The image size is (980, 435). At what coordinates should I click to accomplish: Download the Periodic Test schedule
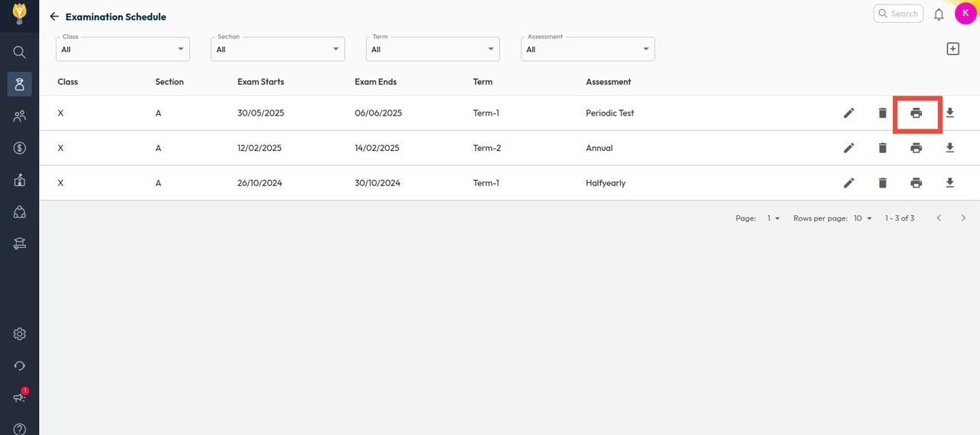(x=949, y=113)
